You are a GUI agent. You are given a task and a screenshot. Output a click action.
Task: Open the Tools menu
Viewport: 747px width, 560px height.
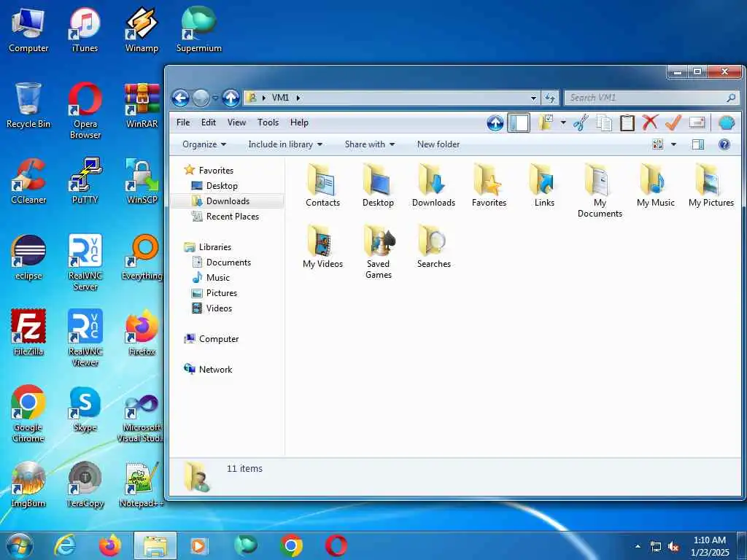[268, 122]
